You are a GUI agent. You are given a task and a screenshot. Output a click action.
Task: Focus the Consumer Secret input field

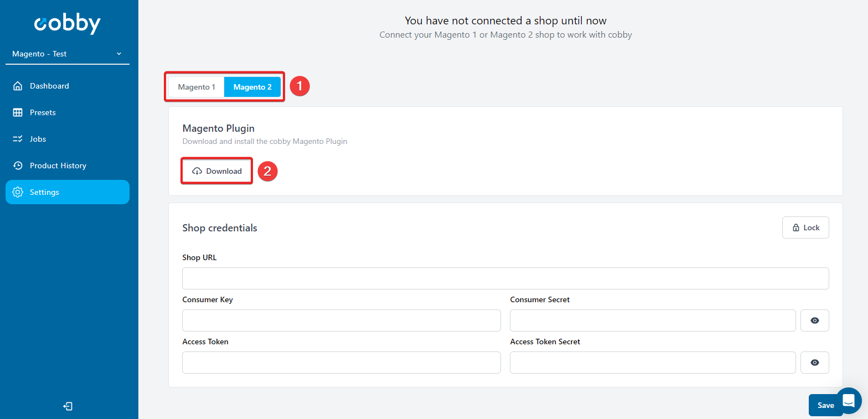click(x=653, y=320)
